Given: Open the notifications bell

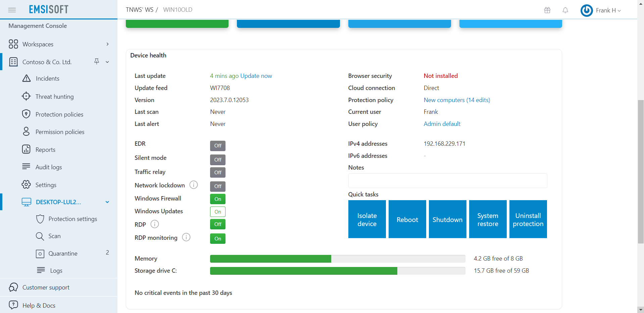Looking at the screenshot, I should 565,10.
